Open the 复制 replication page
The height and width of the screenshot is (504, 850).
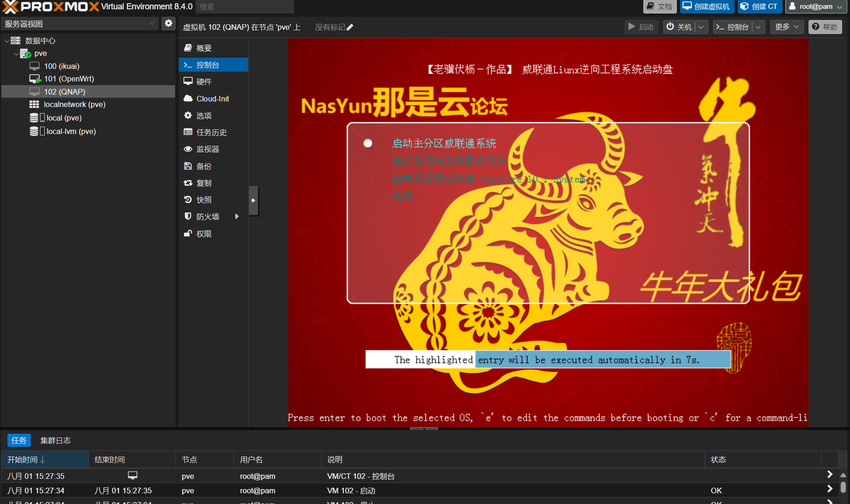(213, 183)
